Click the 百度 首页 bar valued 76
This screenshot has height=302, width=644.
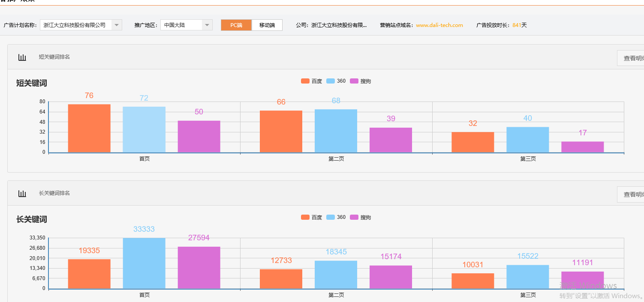(x=89, y=128)
